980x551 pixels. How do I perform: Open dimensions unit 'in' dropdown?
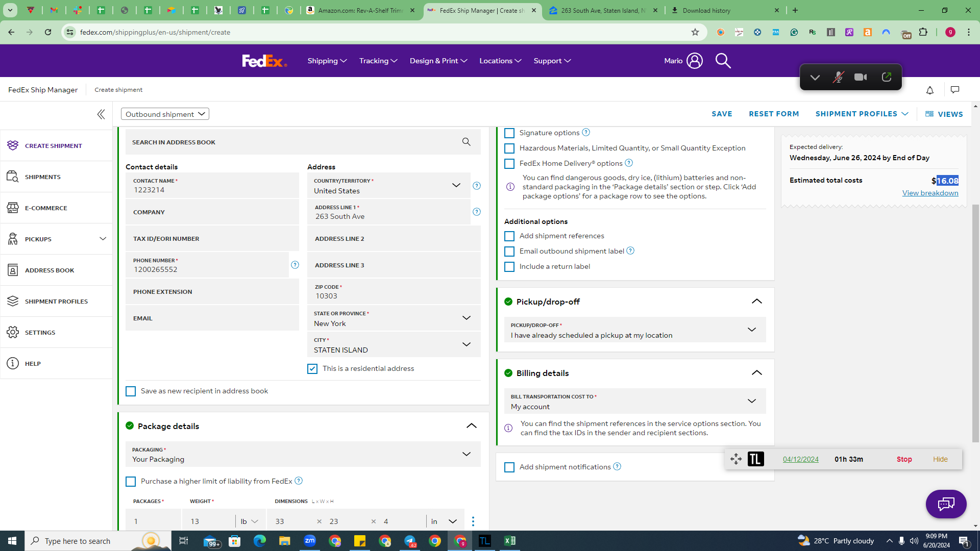pyautogui.click(x=444, y=521)
